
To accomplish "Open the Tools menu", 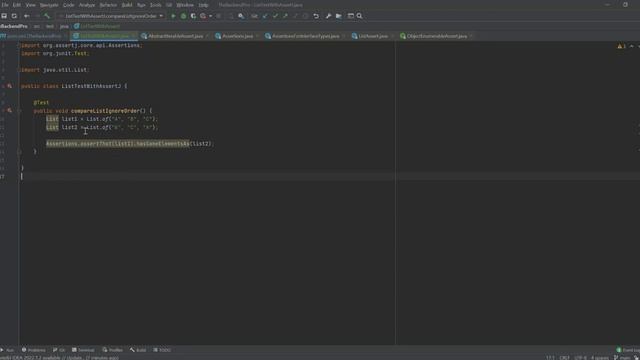I will (156, 5).
